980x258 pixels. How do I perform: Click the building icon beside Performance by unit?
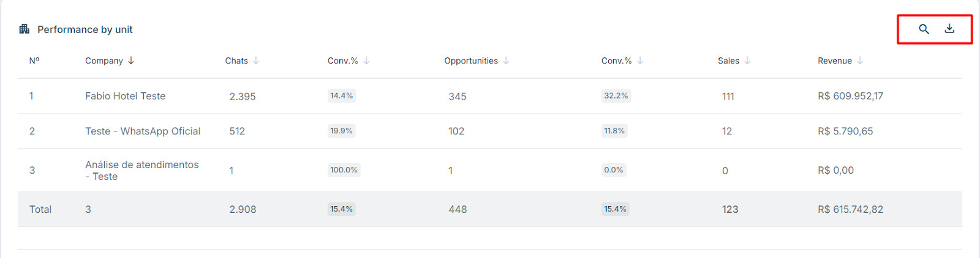tap(24, 29)
